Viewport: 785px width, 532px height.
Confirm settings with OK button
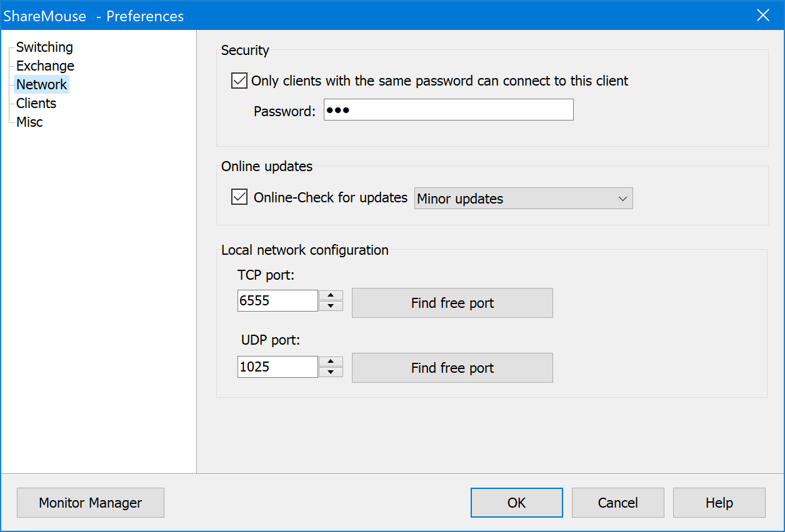pyautogui.click(x=516, y=503)
